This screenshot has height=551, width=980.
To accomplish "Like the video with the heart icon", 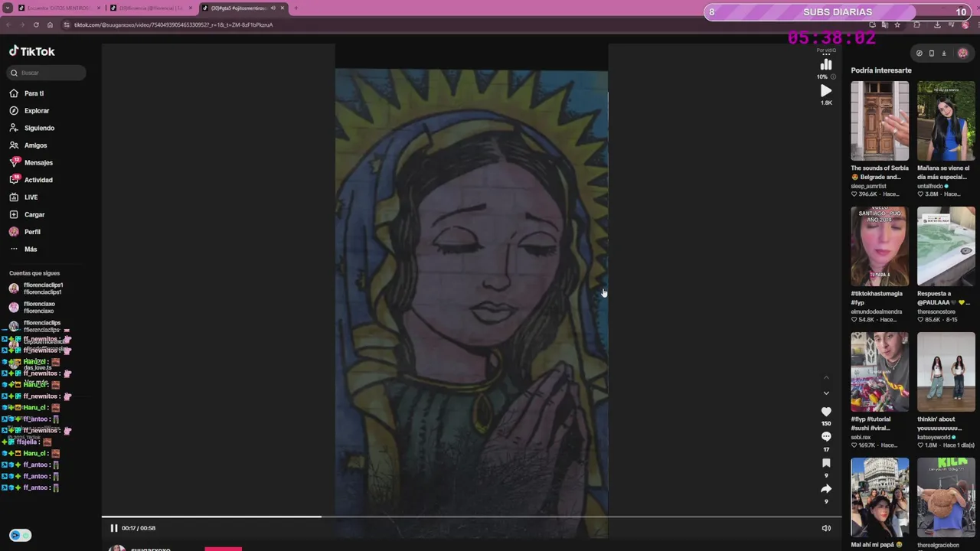I will 826,412.
